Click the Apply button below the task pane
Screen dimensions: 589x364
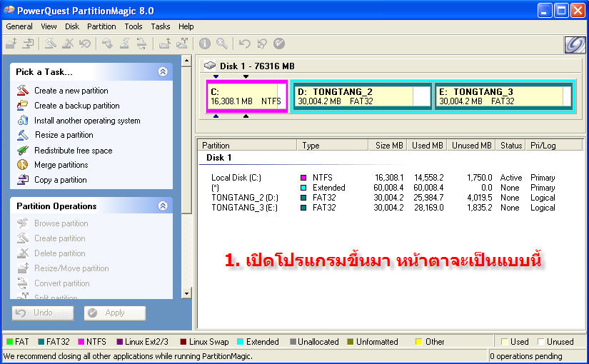pyautogui.click(x=115, y=313)
